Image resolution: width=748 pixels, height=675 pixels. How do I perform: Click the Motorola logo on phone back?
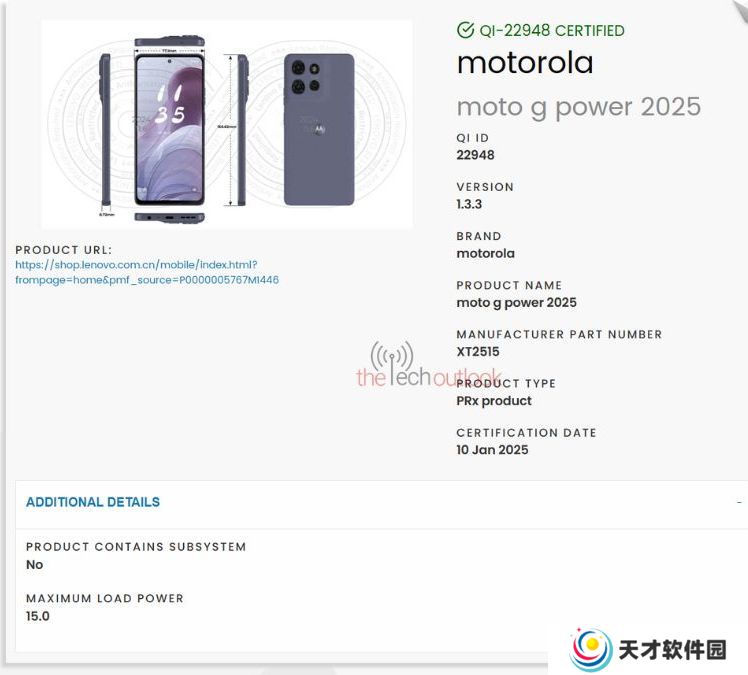319,129
